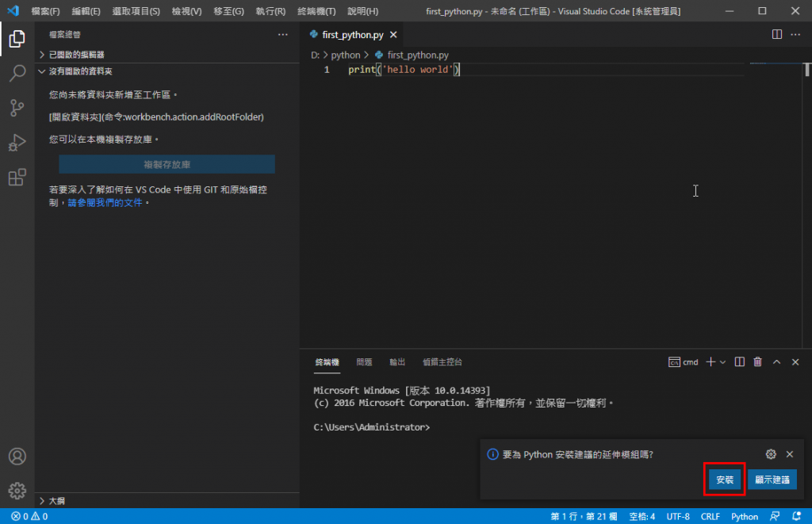Open the Run menu

pos(270,11)
